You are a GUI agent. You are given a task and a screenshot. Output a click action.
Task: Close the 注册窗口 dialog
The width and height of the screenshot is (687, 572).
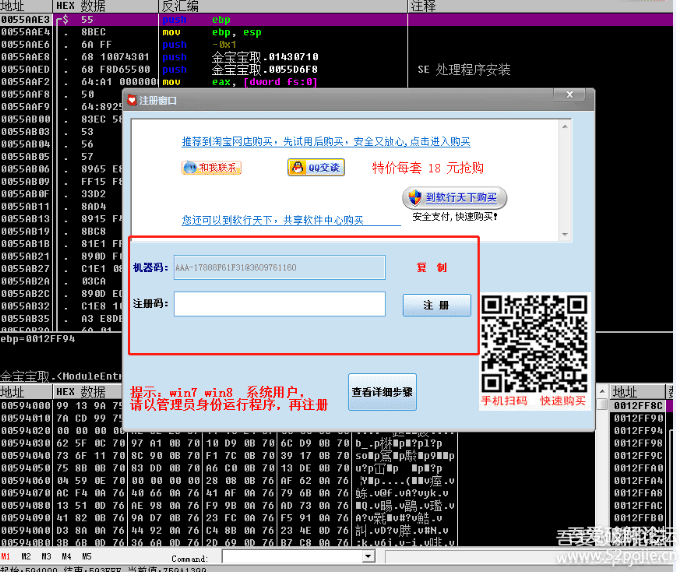click(x=570, y=96)
